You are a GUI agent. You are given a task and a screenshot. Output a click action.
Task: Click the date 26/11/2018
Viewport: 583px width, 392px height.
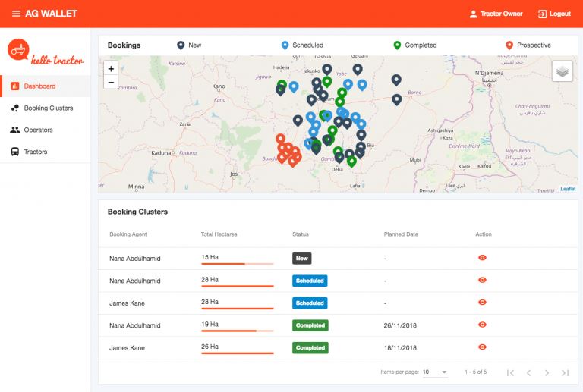[400, 325]
